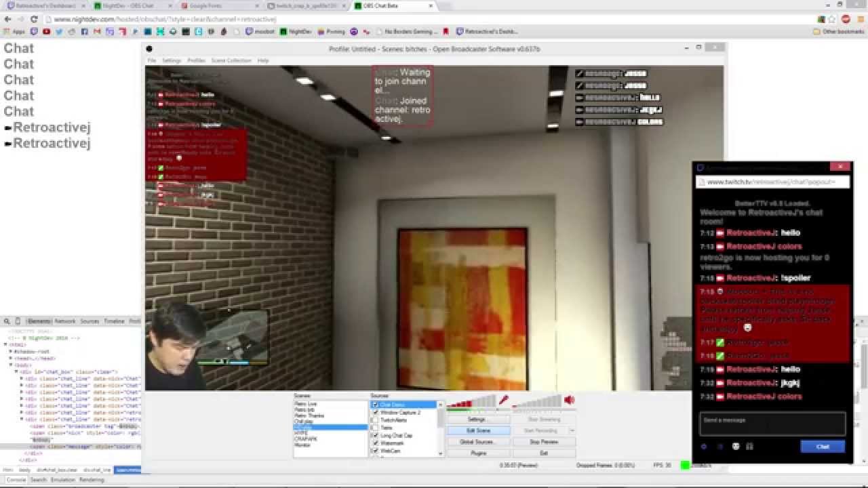Click the headphones icon in Twitch chat
The width and height of the screenshot is (868, 488).
tap(749, 446)
